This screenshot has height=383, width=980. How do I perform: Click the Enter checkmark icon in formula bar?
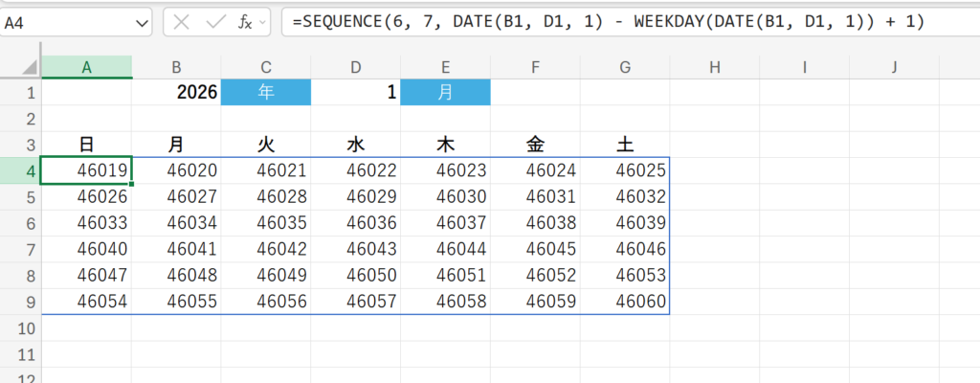215,22
